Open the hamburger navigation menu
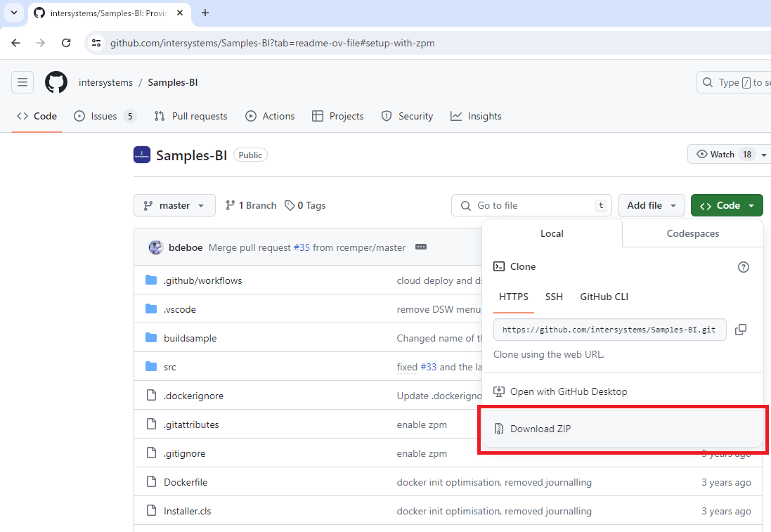Viewport: 771px width, 532px height. [x=22, y=82]
